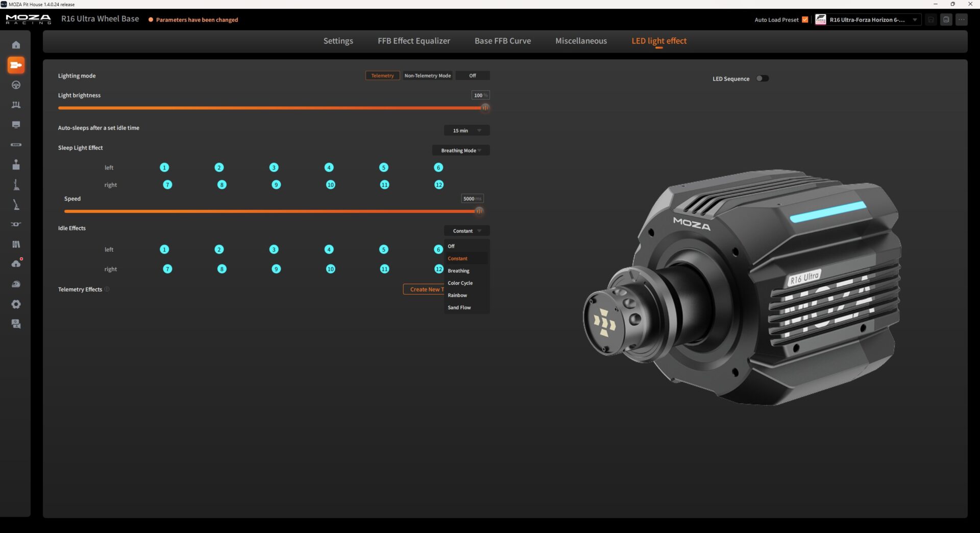Click the save preset floppy icon
This screenshot has height=533, width=980.
pos(931,20)
